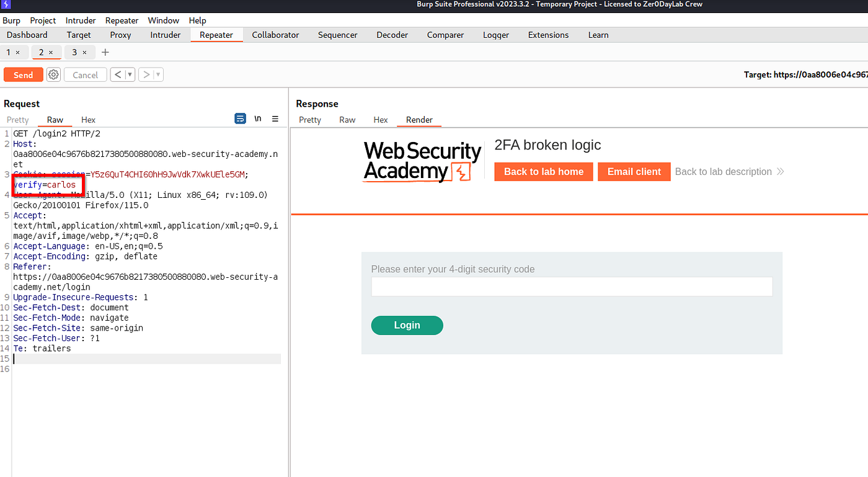The height and width of the screenshot is (477, 868).
Task: Click the GET /login2 HTTP/2 request line
Action: [57, 133]
